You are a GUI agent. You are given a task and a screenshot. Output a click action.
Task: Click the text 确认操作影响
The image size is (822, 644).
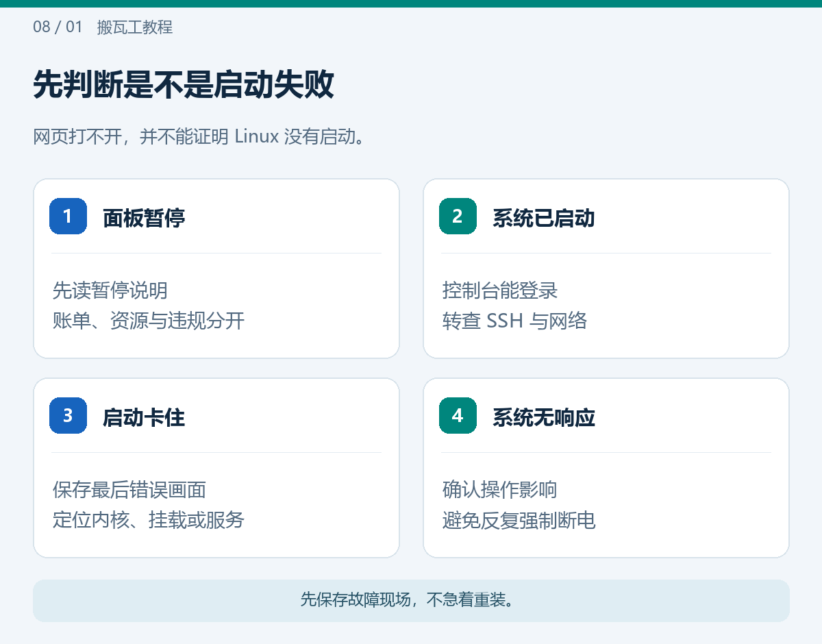500,490
